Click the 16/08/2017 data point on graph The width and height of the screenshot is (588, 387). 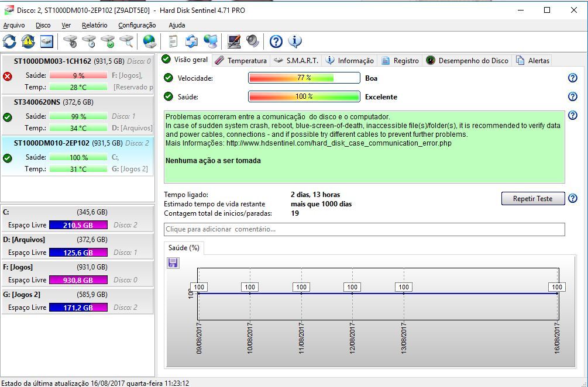(x=557, y=293)
